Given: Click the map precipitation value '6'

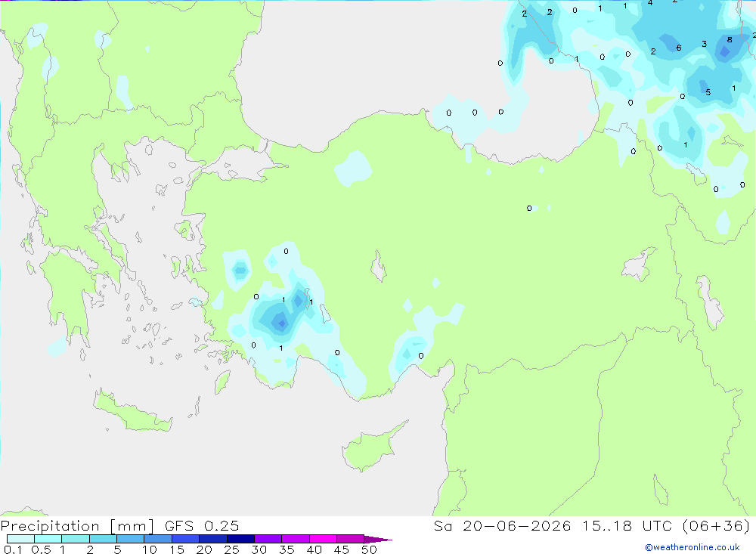Looking at the screenshot, I should [x=679, y=48].
